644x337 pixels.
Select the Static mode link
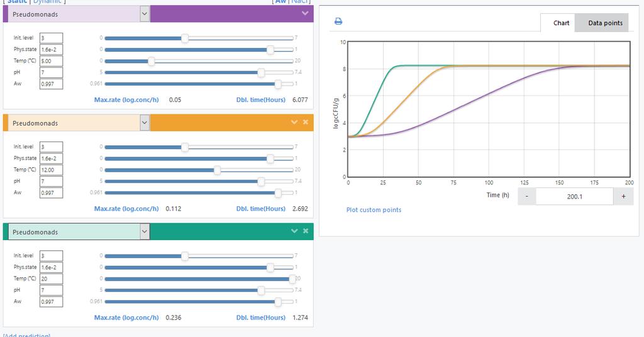[x=17, y=2]
